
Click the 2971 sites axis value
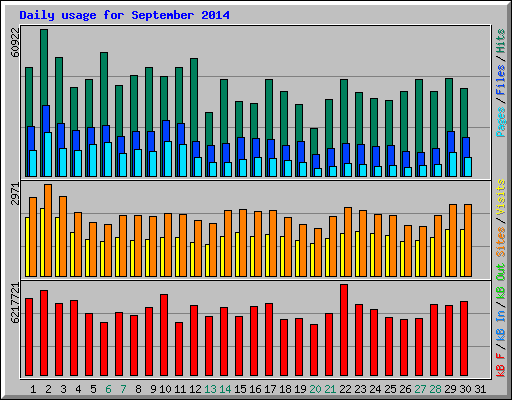[x=15, y=194]
